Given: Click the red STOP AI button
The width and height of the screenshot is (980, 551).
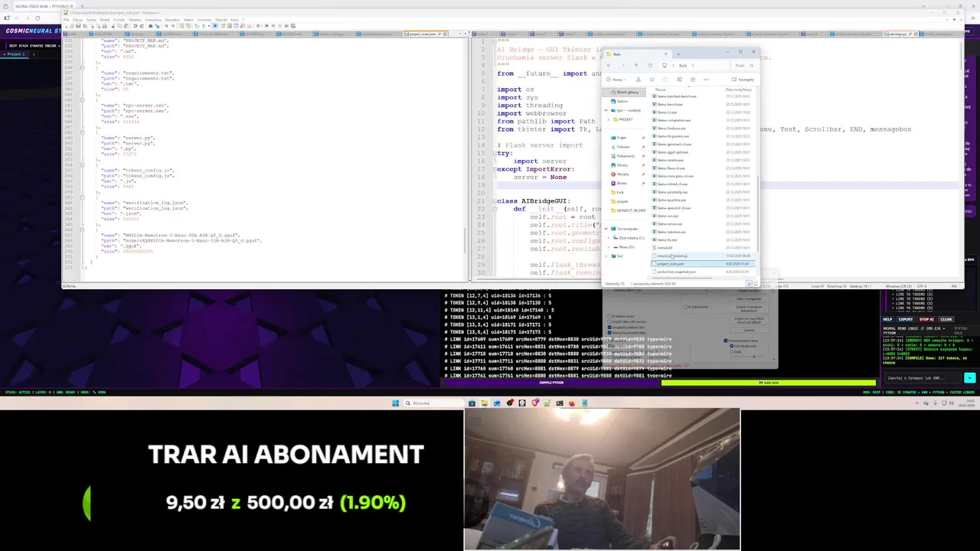Looking at the screenshot, I should [x=926, y=319].
